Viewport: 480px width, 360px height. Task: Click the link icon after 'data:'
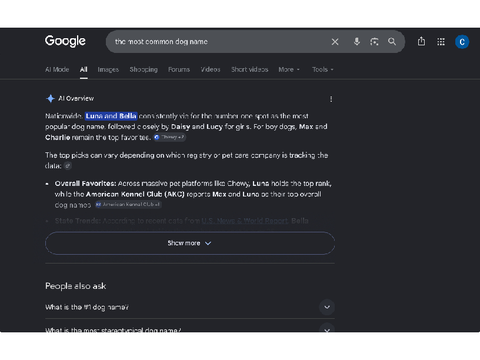(68, 166)
